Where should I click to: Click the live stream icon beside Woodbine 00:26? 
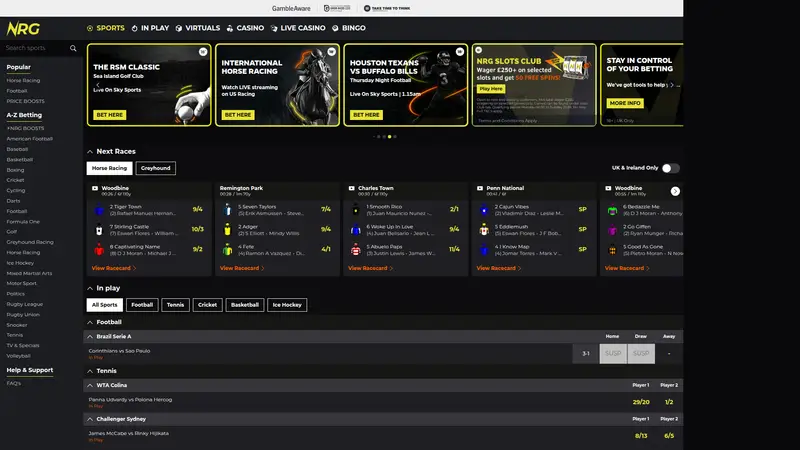pyautogui.click(x=95, y=188)
